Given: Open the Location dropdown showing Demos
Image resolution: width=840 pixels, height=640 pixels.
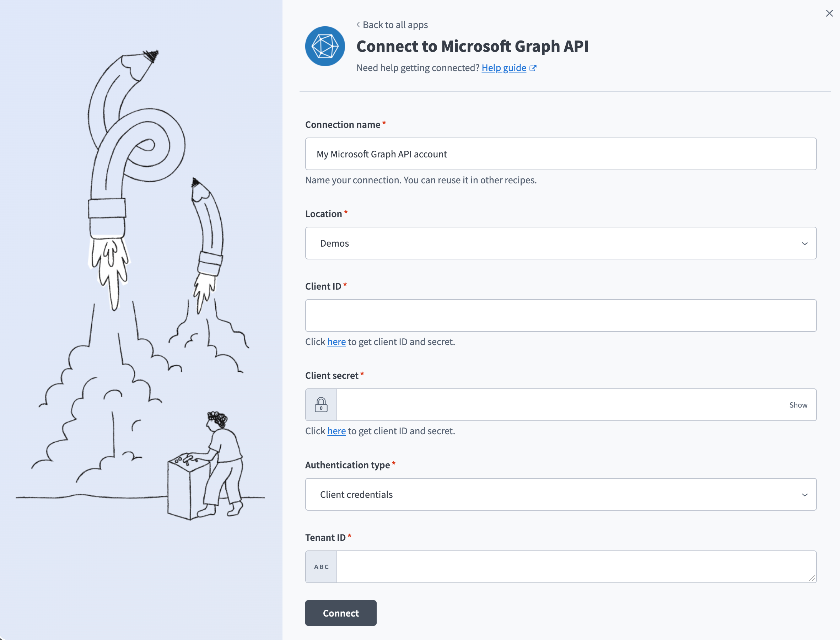Looking at the screenshot, I should click(x=561, y=243).
